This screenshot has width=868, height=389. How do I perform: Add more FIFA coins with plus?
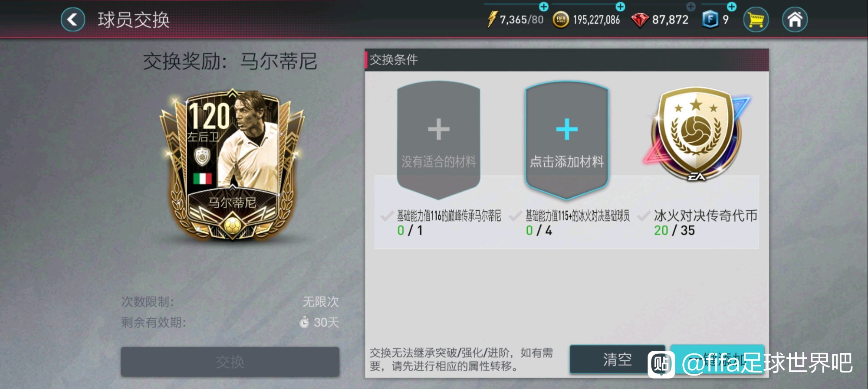620,7
